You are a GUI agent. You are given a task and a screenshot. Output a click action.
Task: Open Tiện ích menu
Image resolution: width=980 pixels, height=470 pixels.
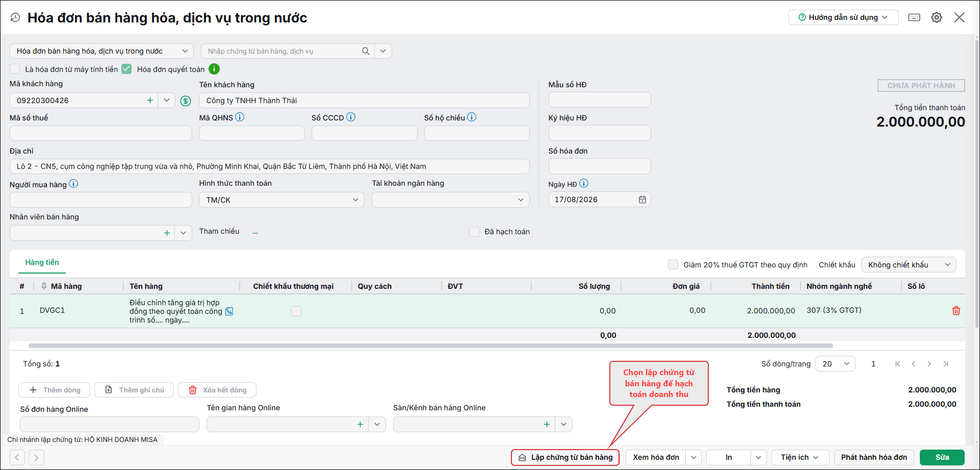800,457
